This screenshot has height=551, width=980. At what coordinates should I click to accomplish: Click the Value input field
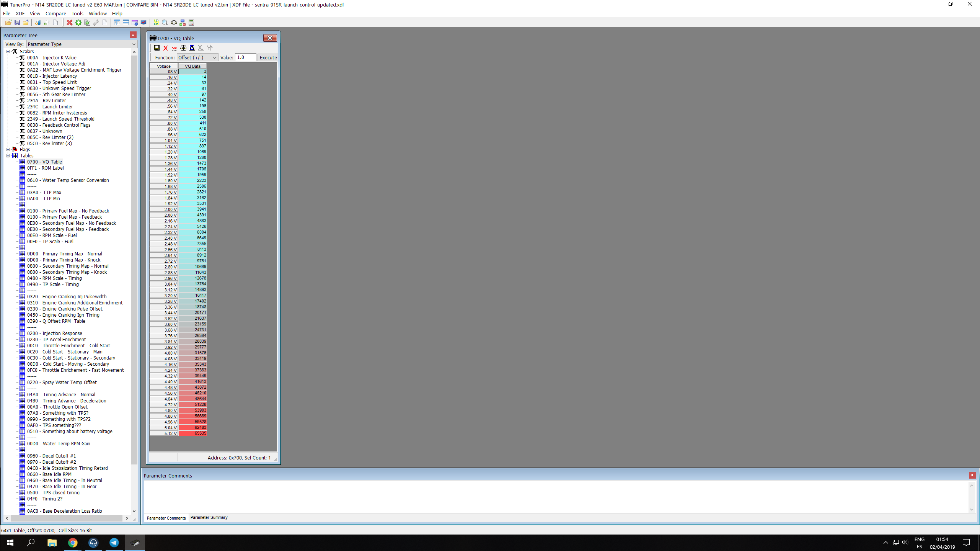pyautogui.click(x=245, y=57)
